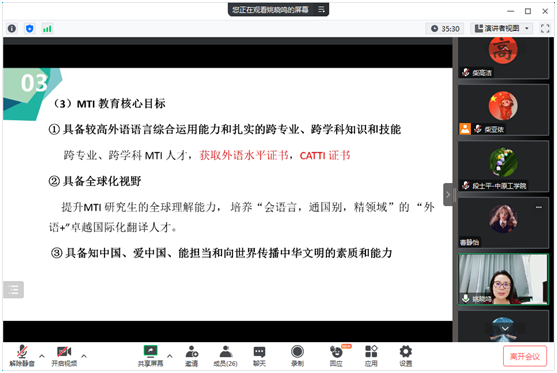Click share screen (共享屏幕) button

tap(151, 356)
